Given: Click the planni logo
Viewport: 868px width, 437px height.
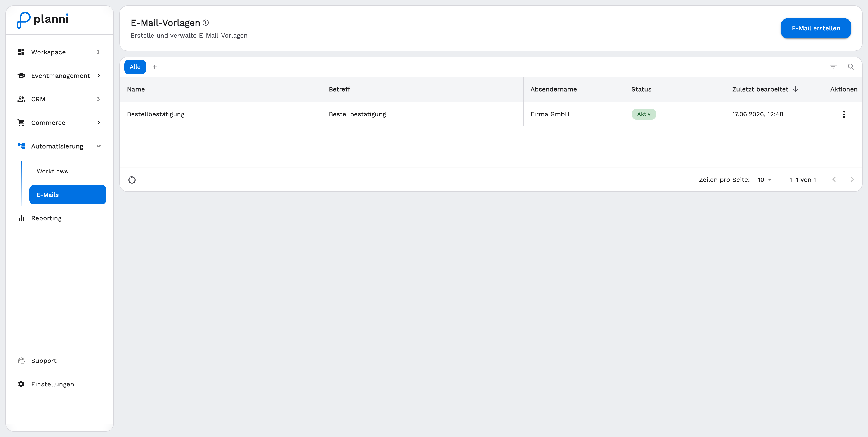Looking at the screenshot, I should coord(42,20).
